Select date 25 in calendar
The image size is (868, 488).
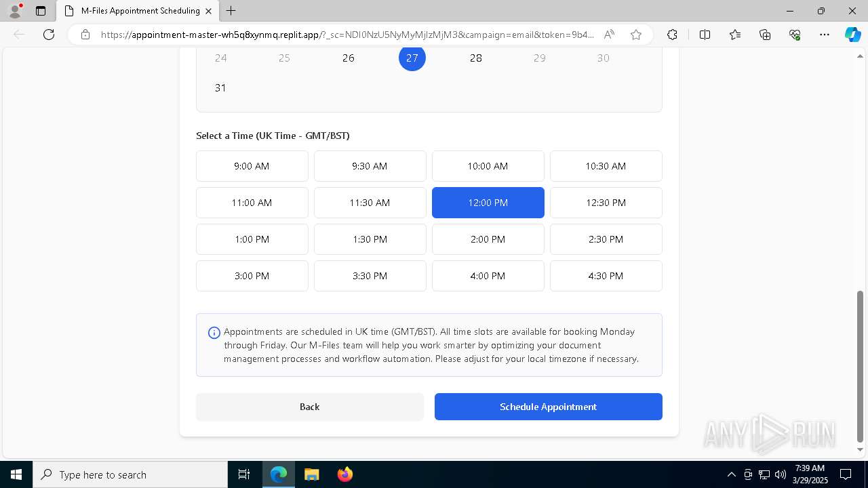point(284,58)
